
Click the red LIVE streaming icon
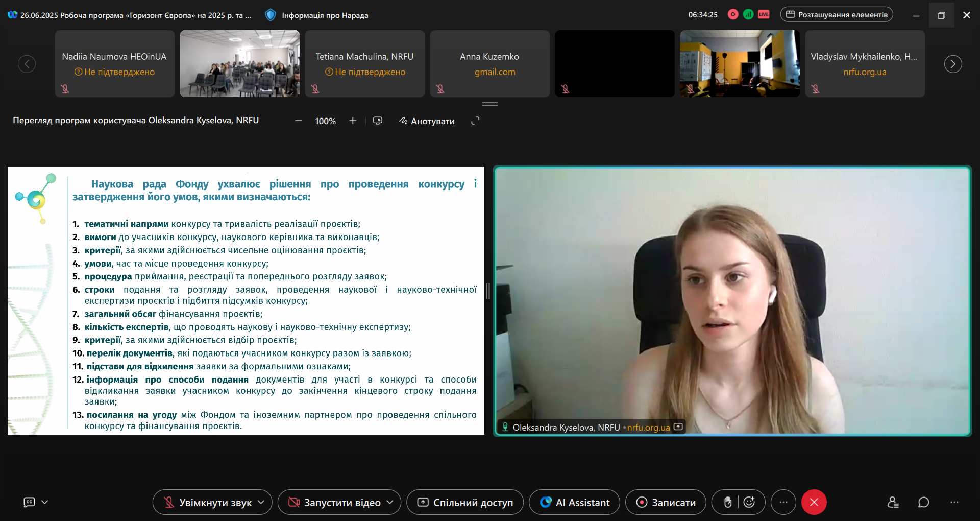point(764,14)
